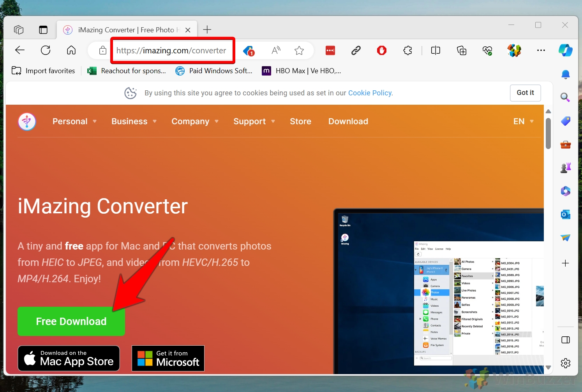Expand the Personal dropdown menu
582x392 pixels.
click(x=74, y=121)
